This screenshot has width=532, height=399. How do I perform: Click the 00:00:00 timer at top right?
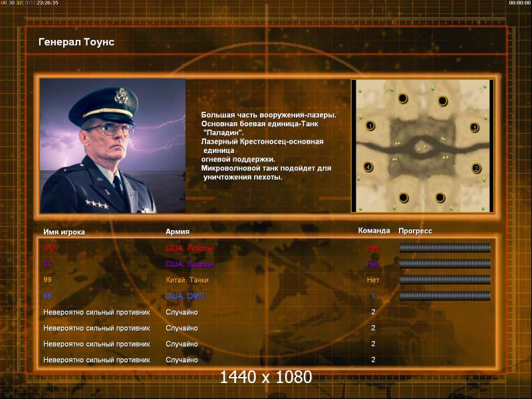click(519, 3)
